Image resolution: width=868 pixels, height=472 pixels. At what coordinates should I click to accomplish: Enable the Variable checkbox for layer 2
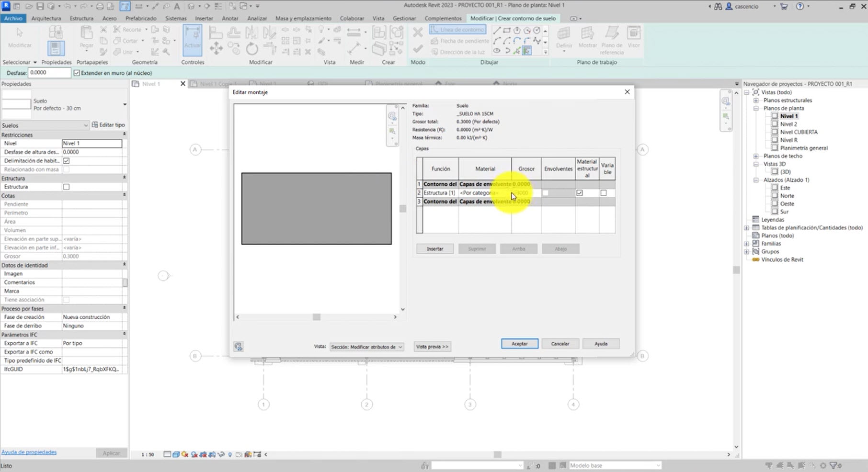coord(604,193)
